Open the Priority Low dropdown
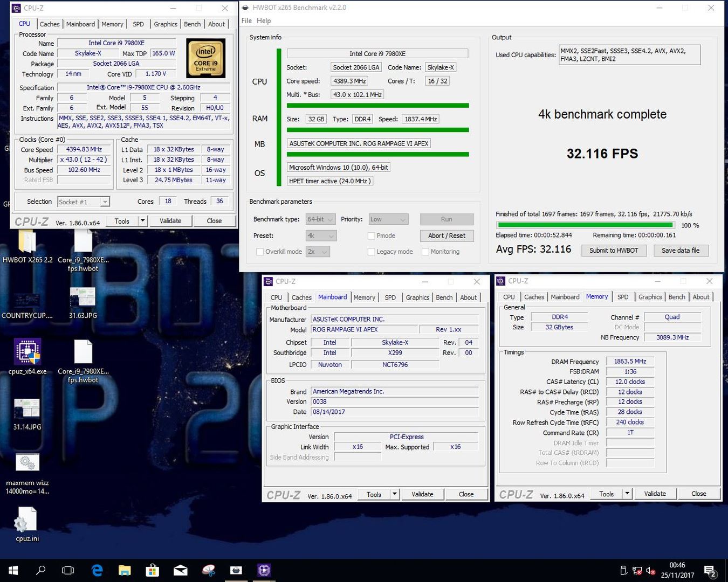The image size is (728, 582). tap(388, 219)
